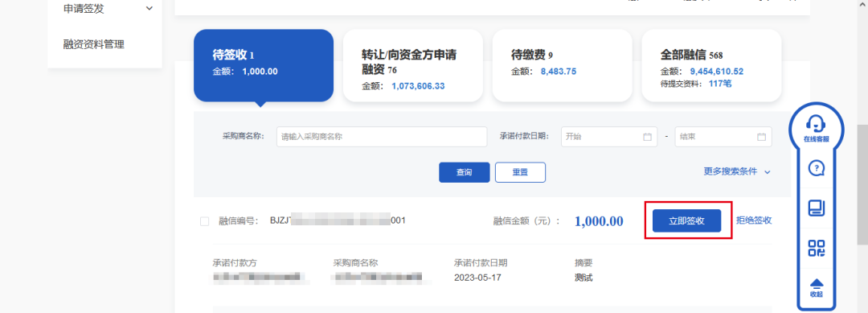Expand 更多搜索条件 options
This screenshot has width=868, height=313.
tap(737, 171)
